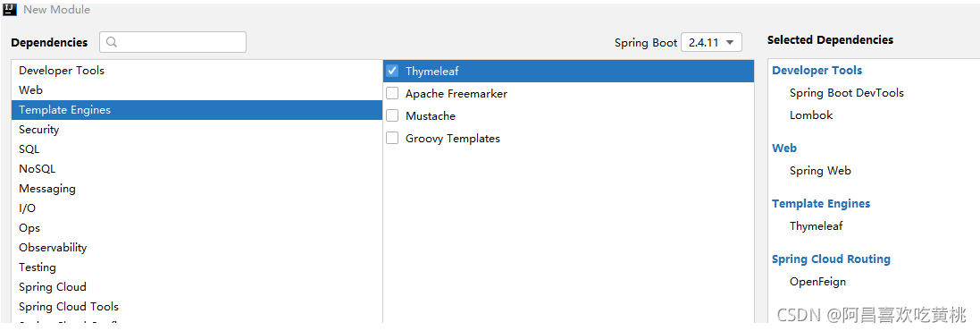Screen dimensions: 980x331
Task: Click the Spring Cloud Routing heading
Action: 831,259
